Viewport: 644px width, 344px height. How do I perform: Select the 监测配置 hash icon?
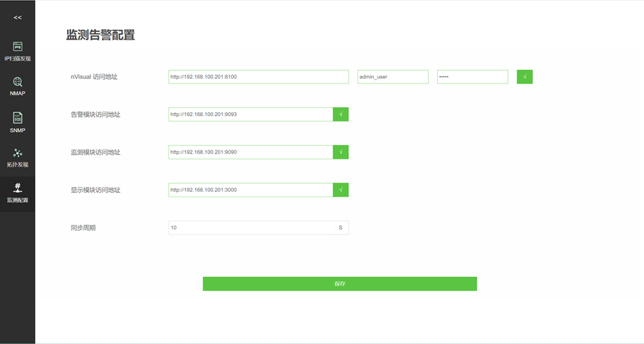pyautogui.click(x=18, y=188)
